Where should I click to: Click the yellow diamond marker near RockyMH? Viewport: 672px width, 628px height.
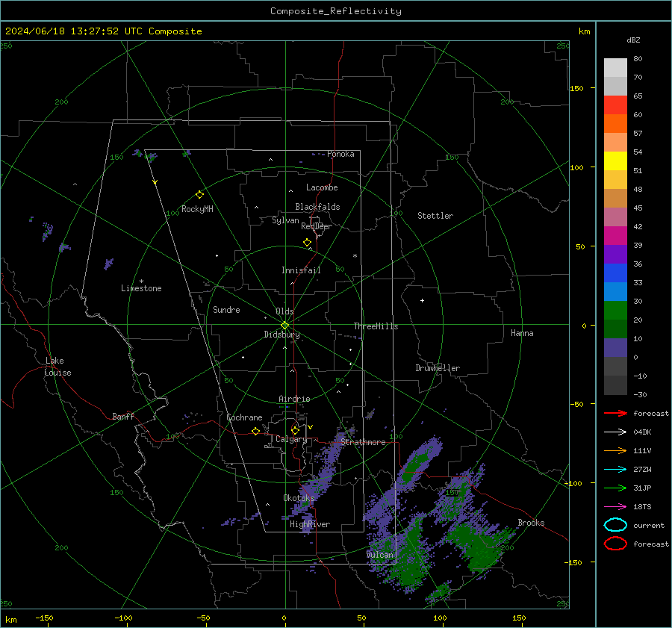[x=199, y=195]
